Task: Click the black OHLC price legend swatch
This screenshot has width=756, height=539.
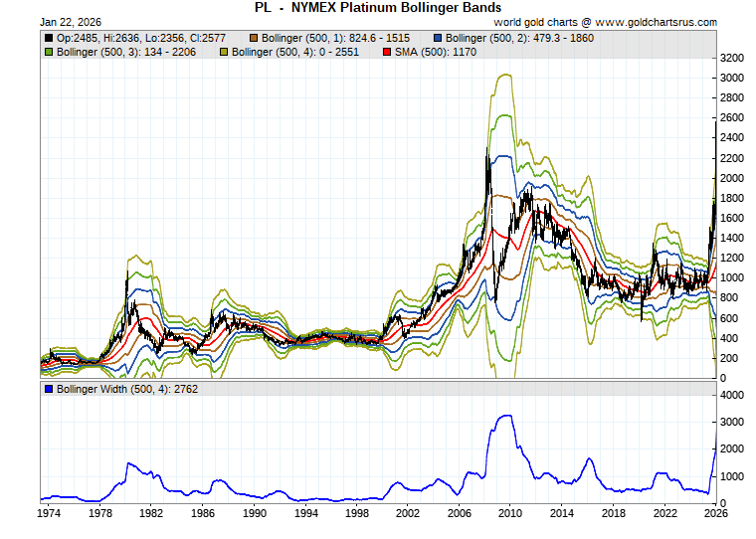Action: (x=49, y=38)
